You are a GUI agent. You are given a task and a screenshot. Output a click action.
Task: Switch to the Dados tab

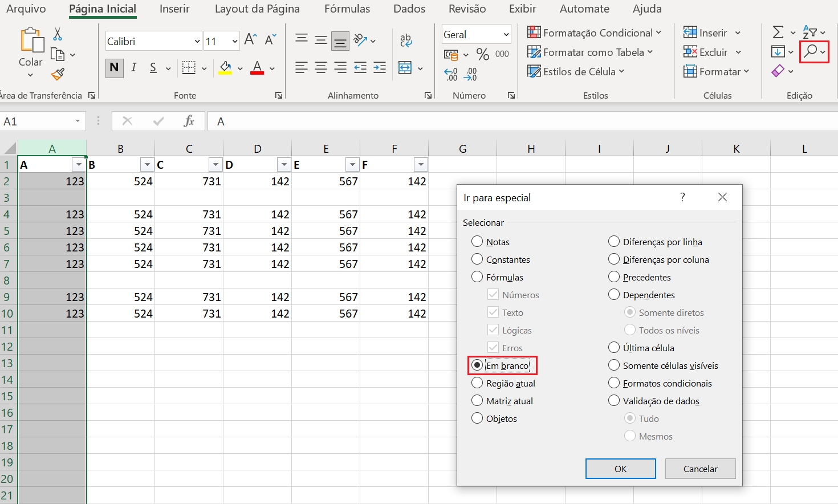409,9
